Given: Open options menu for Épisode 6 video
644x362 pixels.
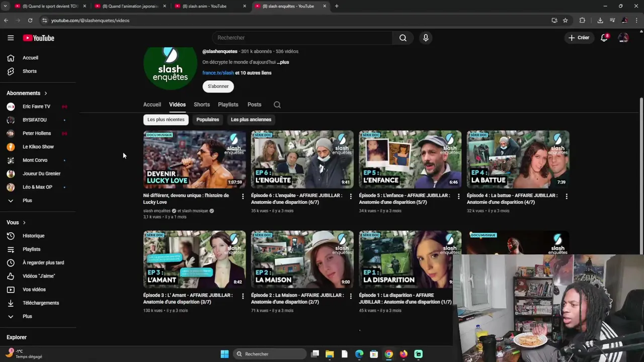Looking at the screenshot, I should [x=351, y=196].
